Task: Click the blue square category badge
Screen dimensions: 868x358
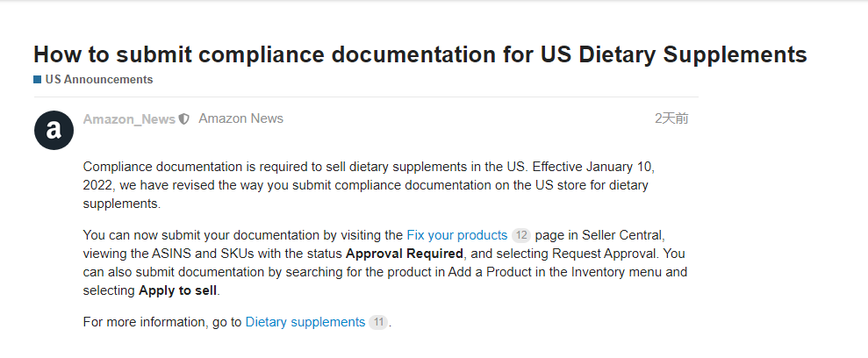Action: pos(38,80)
